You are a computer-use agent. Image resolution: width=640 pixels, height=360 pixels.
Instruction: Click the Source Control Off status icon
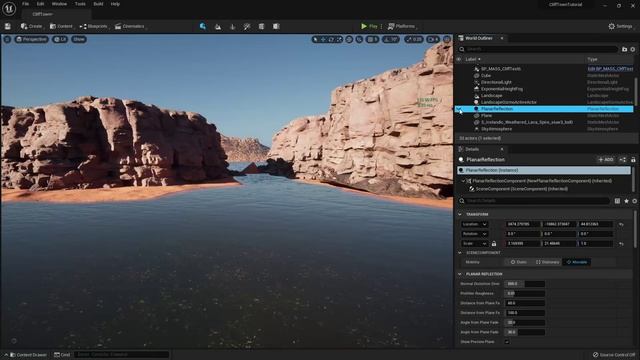coord(614,355)
